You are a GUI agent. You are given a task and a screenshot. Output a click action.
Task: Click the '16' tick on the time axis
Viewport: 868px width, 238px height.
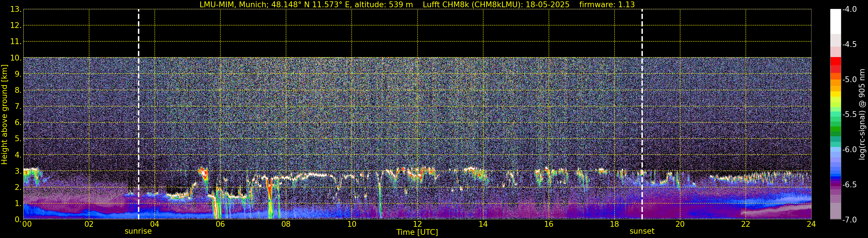[x=549, y=224]
